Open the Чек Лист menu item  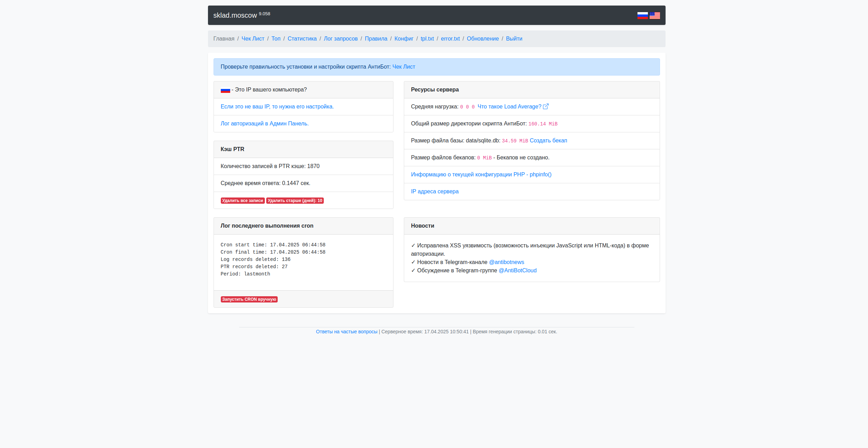click(253, 39)
